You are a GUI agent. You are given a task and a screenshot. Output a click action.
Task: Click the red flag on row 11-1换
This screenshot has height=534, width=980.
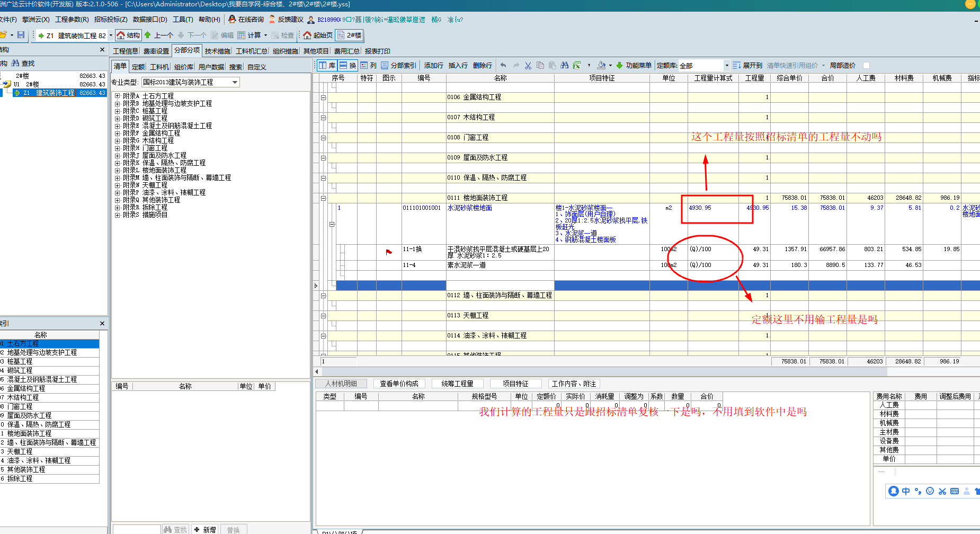click(389, 252)
